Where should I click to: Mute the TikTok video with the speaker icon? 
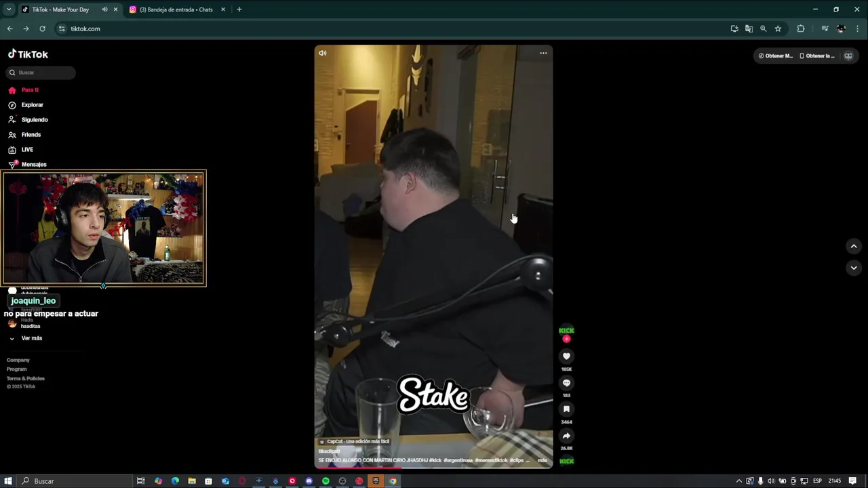[x=323, y=53]
